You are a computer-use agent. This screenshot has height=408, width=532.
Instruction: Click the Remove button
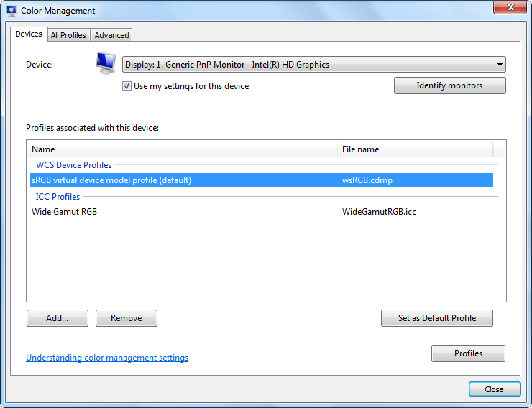[127, 318]
